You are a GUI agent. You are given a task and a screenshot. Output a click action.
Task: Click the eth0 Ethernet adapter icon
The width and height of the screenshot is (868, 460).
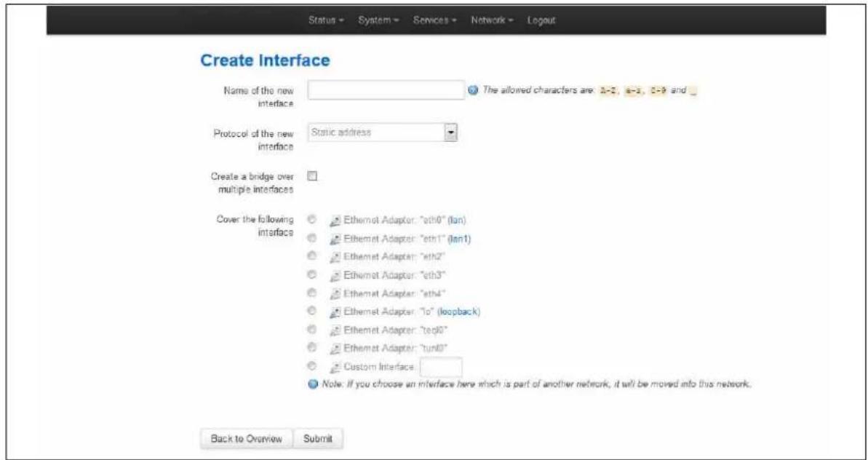pos(335,221)
